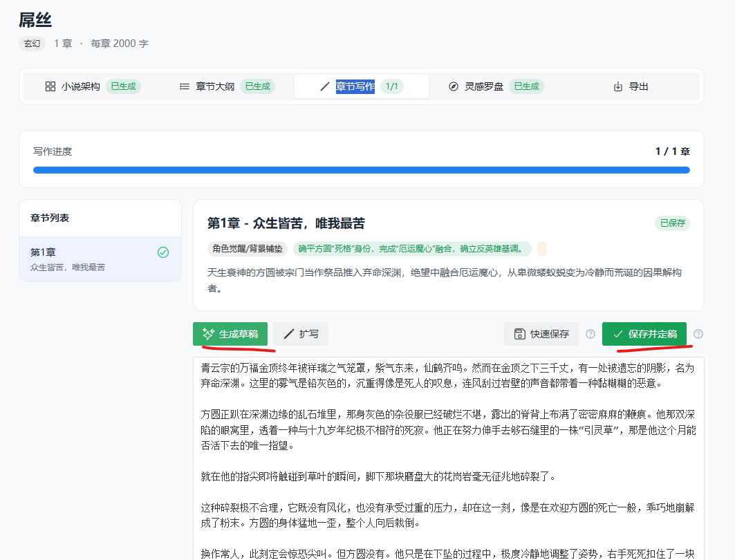Click the pencil icon on 扩写 button

288,334
